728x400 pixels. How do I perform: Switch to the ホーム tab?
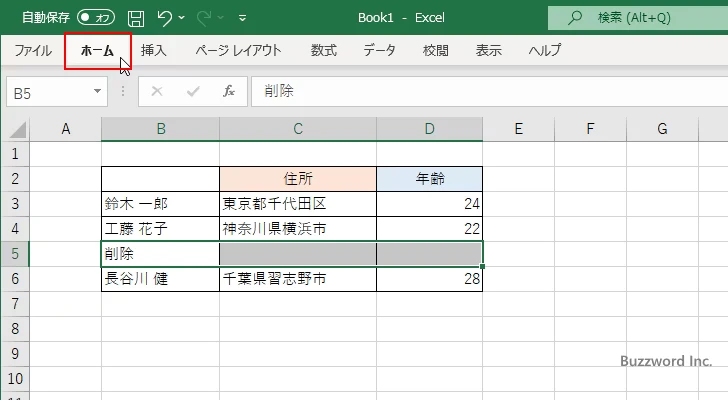(97, 50)
